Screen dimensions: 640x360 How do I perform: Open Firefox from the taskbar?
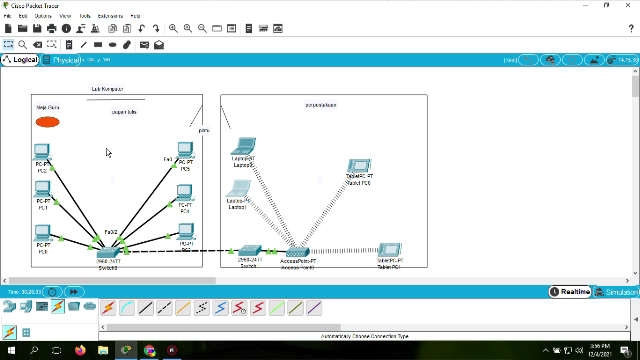click(80, 350)
